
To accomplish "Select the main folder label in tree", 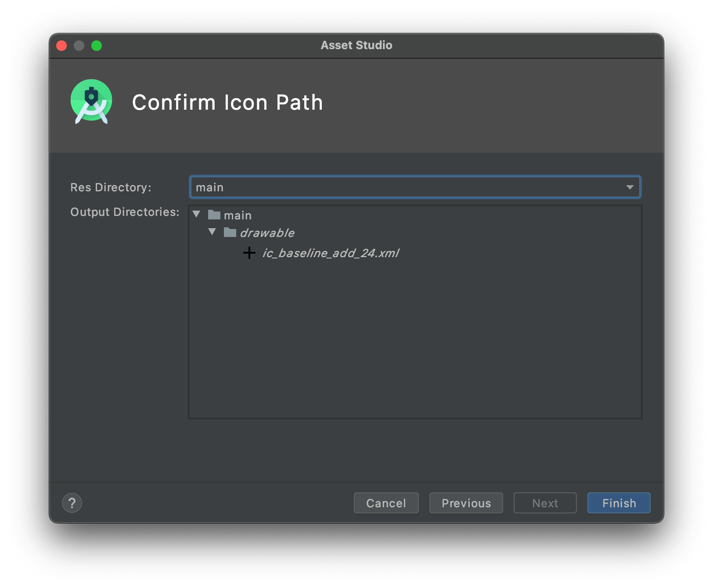I will tap(238, 215).
